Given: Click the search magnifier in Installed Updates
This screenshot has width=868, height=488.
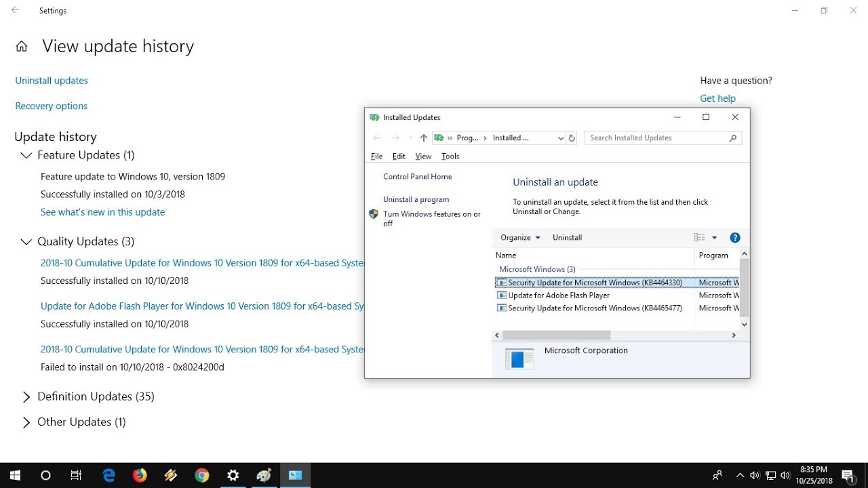Looking at the screenshot, I should (733, 138).
